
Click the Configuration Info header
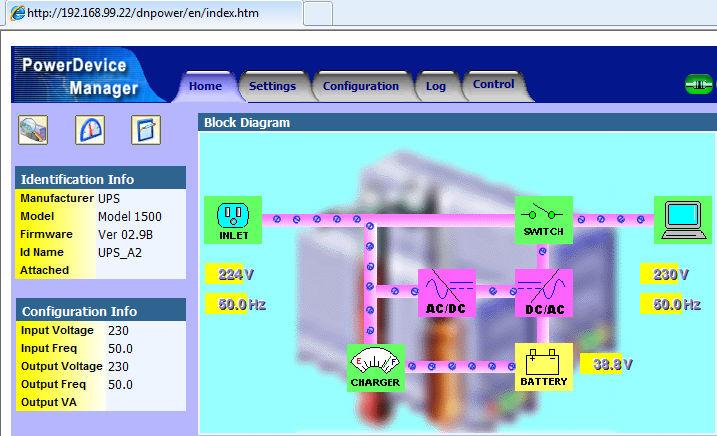coord(101,311)
